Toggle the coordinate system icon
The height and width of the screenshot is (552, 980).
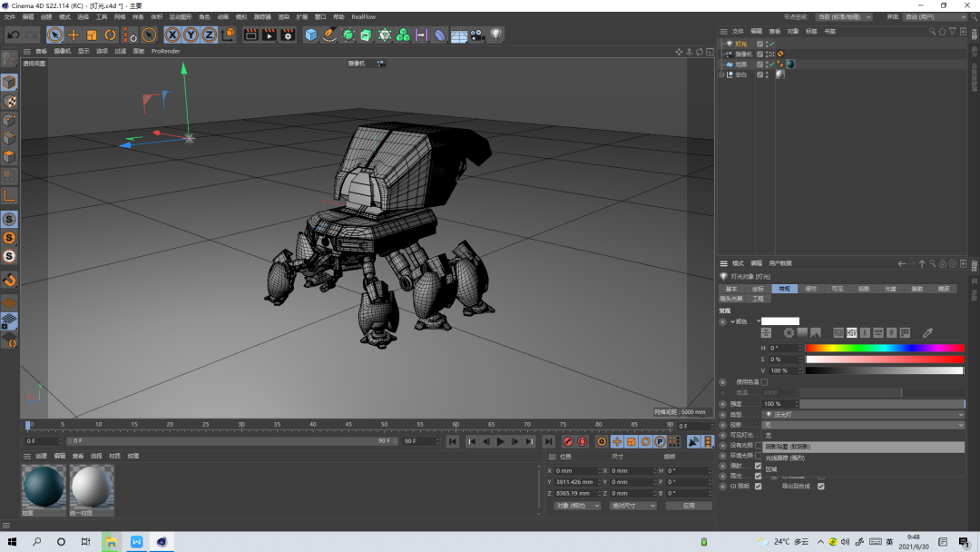point(228,35)
